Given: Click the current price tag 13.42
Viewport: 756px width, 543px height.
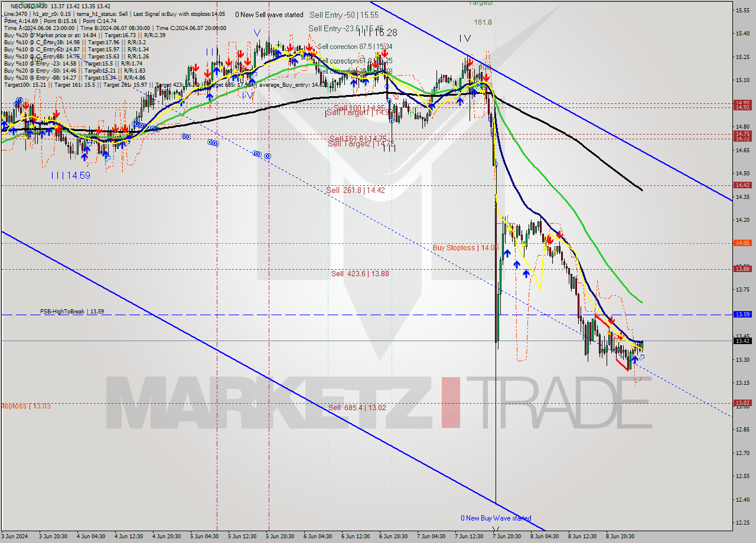Looking at the screenshot, I should pyautogui.click(x=742, y=341).
